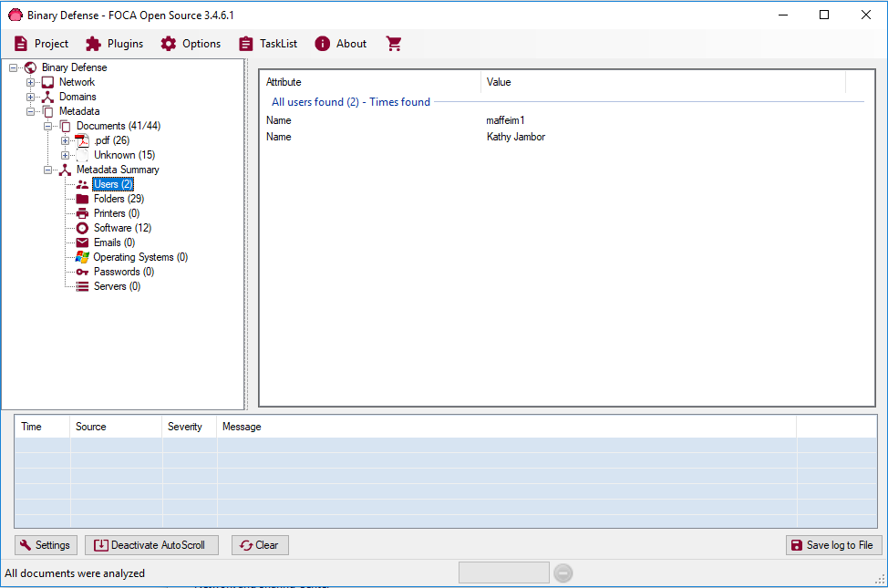Click the round stop button in status bar

tap(563, 573)
